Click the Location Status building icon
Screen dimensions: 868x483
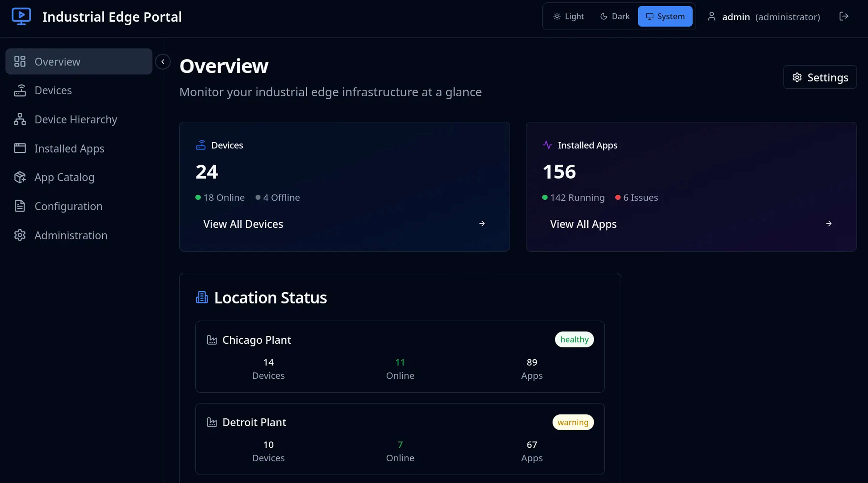click(x=202, y=297)
